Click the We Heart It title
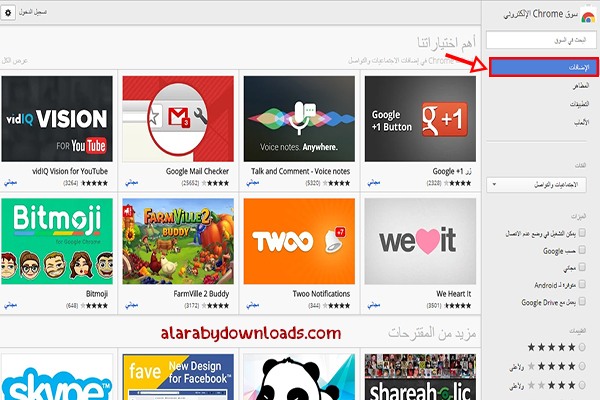The image size is (600, 400). (x=454, y=294)
